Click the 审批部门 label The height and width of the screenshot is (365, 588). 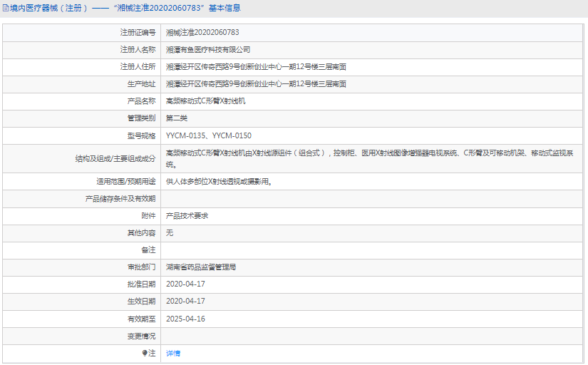[141, 267]
